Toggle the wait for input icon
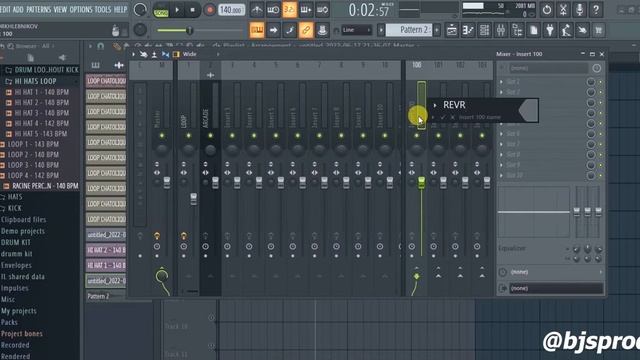Image resolution: width=640 pixels, height=360 pixels. click(273, 10)
